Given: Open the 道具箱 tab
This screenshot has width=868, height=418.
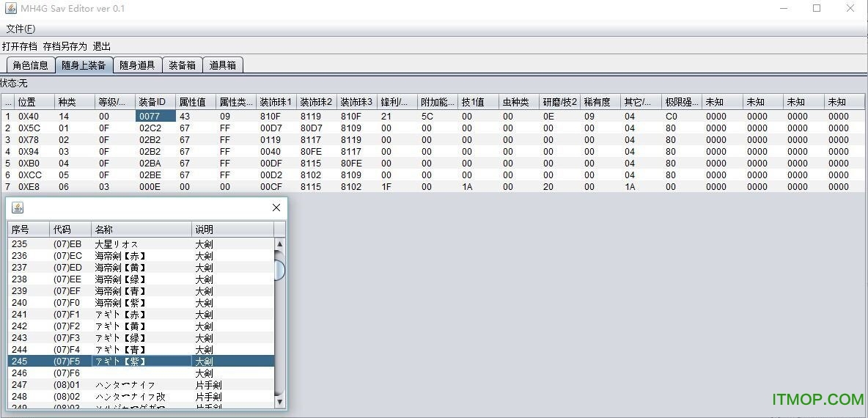Looking at the screenshot, I should coord(222,65).
